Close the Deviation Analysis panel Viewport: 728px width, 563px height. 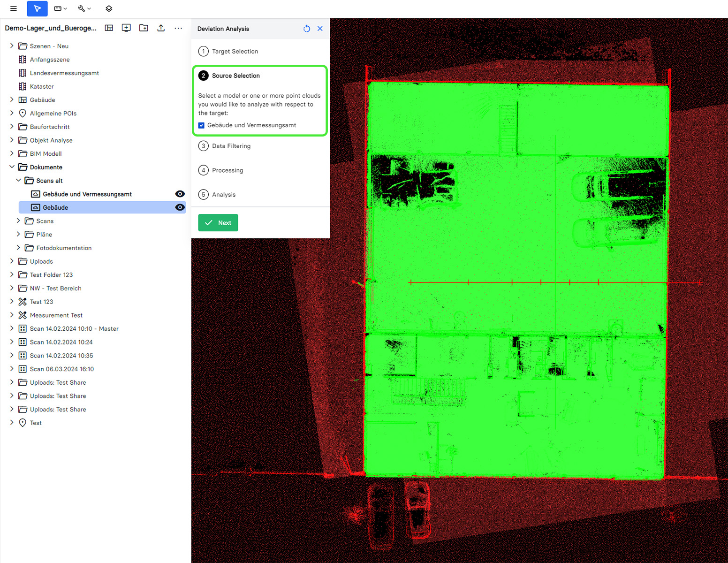320,29
